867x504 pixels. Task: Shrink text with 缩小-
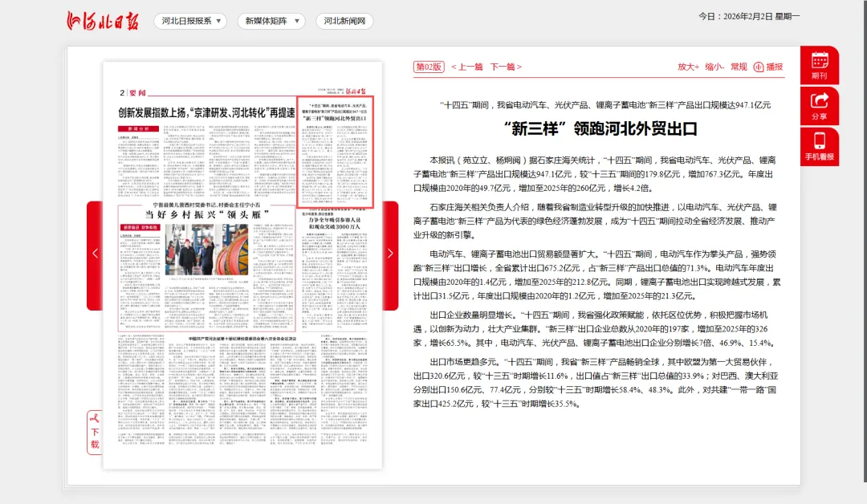pyautogui.click(x=714, y=67)
